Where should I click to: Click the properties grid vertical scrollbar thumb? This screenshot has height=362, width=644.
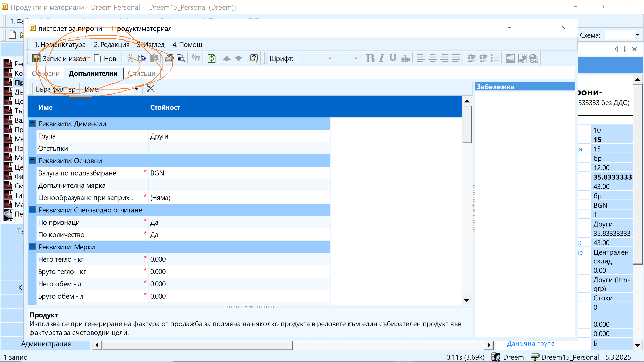coord(467,124)
